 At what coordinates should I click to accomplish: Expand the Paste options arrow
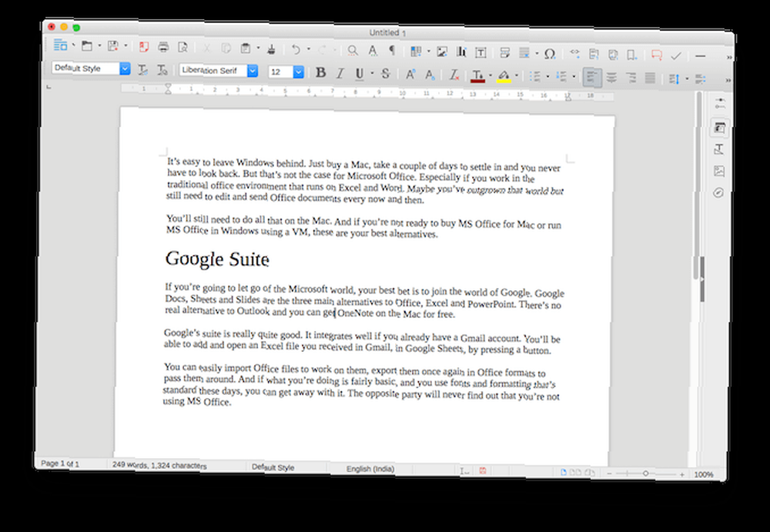coord(258,49)
